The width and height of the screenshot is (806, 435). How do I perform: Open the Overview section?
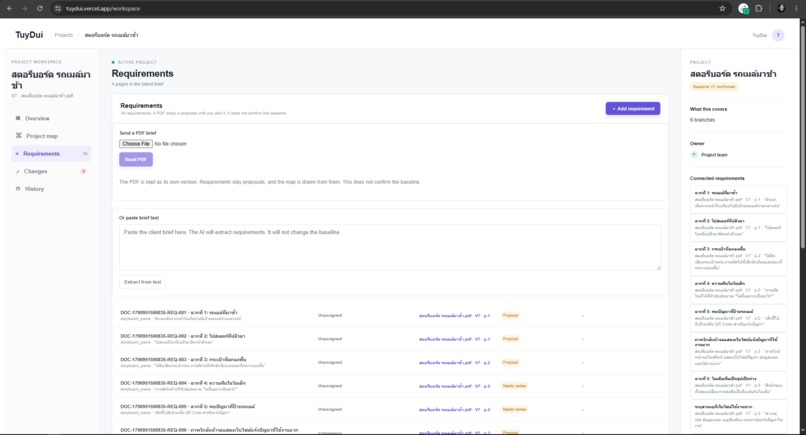click(x=51, y=118)
